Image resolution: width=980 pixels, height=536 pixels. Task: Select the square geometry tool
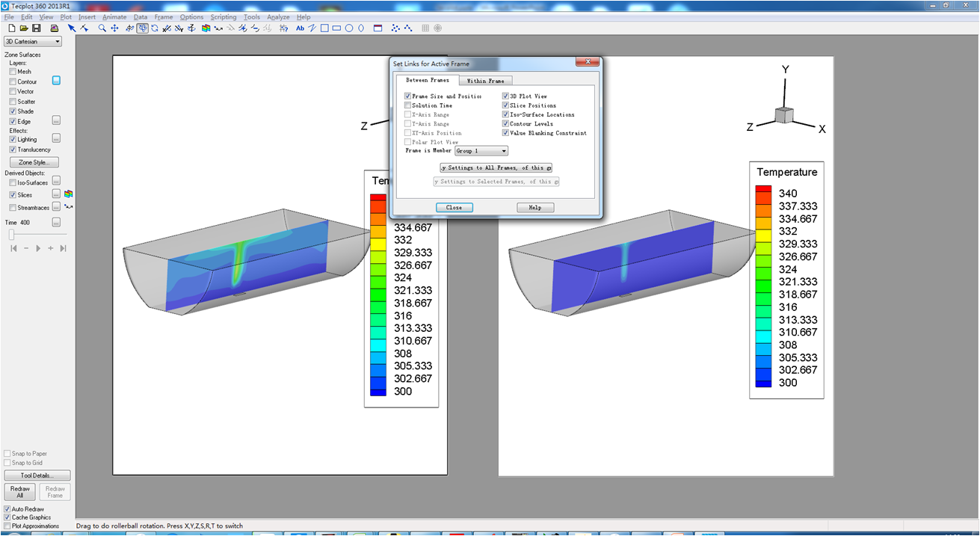pos(324,28)
